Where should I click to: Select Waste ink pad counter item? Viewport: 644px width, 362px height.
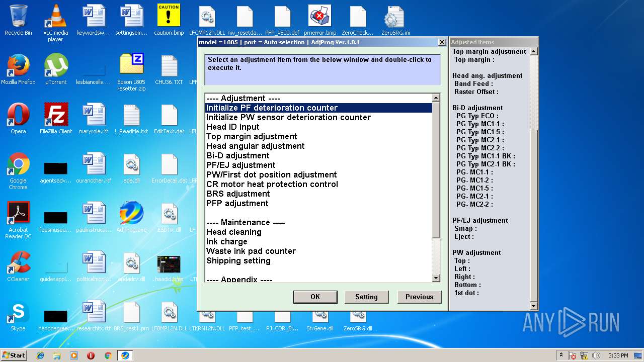tap(318, 251)
